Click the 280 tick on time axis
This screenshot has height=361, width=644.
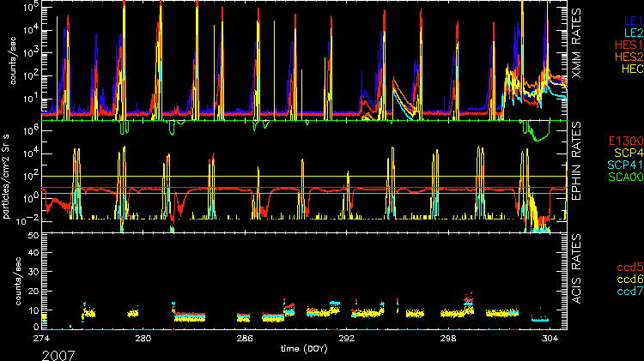143,339
